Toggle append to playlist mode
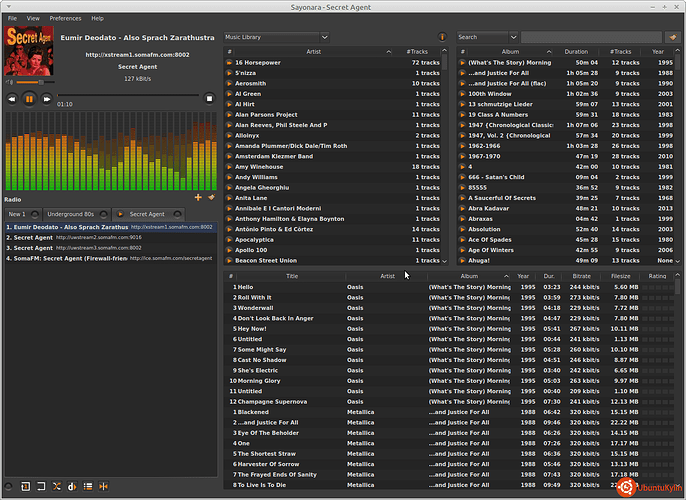The image size is (686, 500). (x=88, y=486)
